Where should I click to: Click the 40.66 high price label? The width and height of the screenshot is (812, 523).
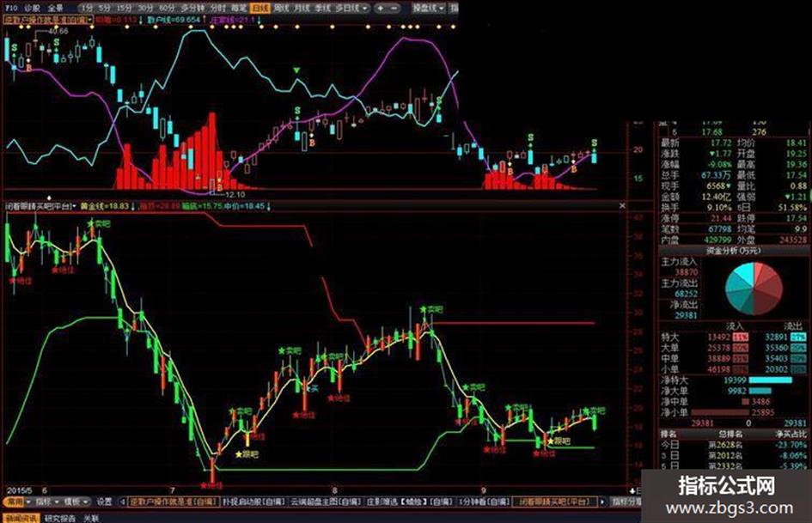pos(58,31)
